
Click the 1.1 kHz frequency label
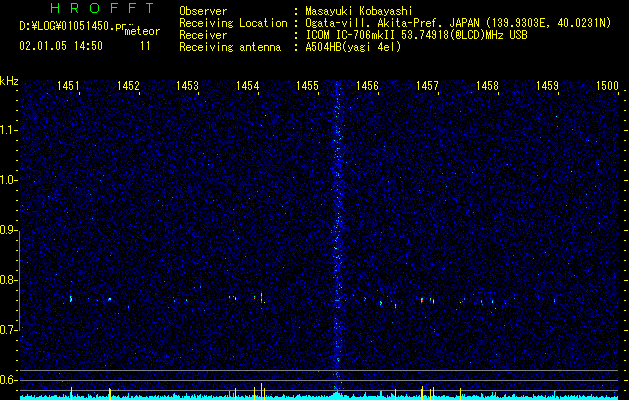tap(9, 130)
